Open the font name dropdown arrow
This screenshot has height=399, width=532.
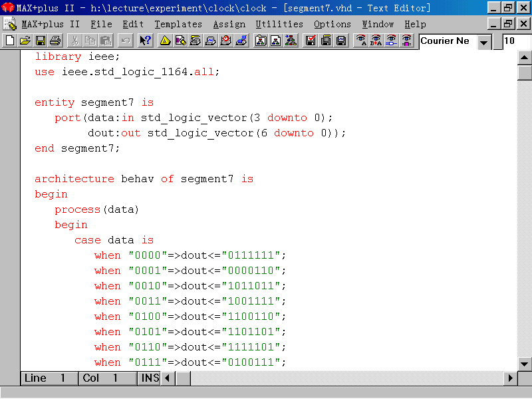coord(484,43)
